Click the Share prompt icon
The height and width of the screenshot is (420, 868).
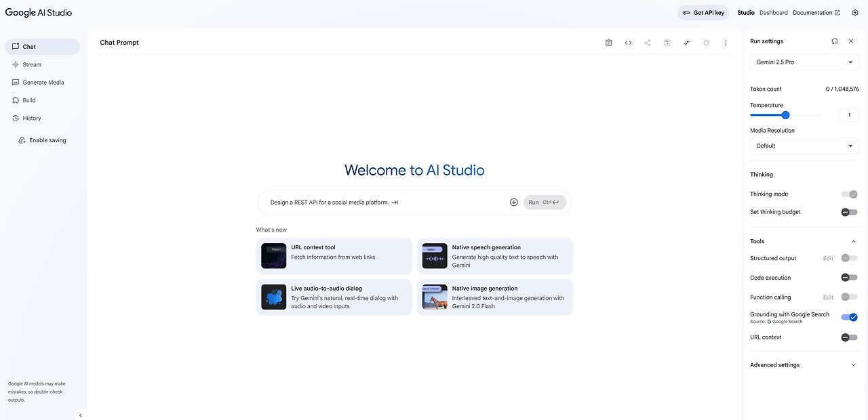648,43
